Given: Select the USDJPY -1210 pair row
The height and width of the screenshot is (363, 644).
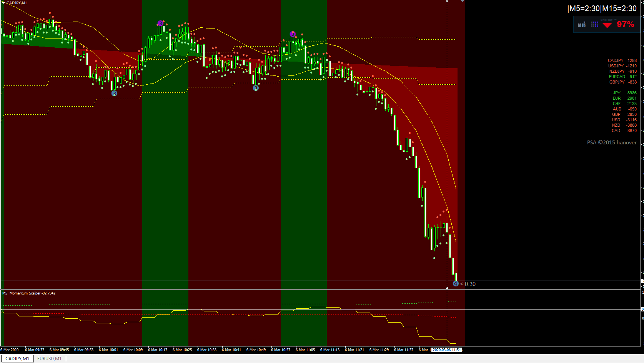Looking at the screenshot, I should click(x=622, y=66).
